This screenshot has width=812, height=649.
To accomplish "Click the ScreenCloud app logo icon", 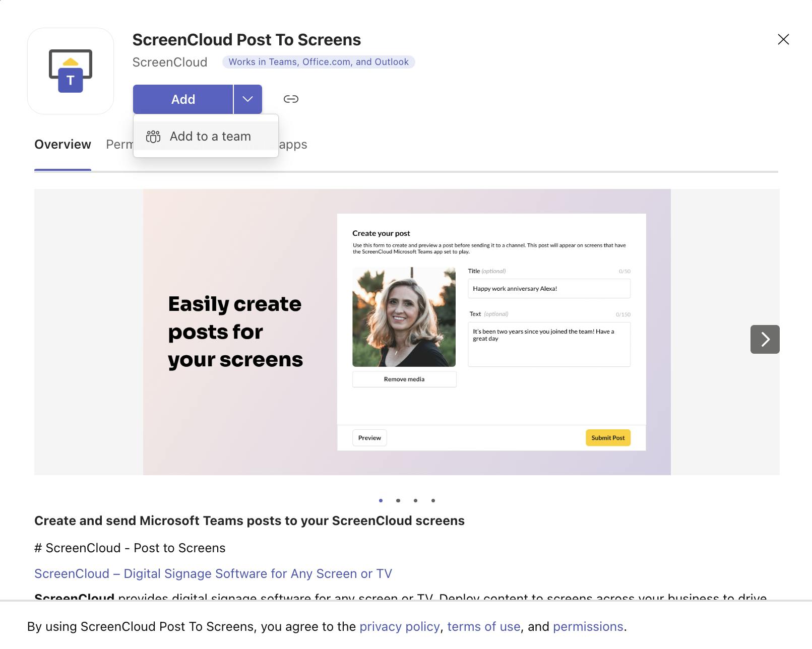I will (x=71, y=71).
